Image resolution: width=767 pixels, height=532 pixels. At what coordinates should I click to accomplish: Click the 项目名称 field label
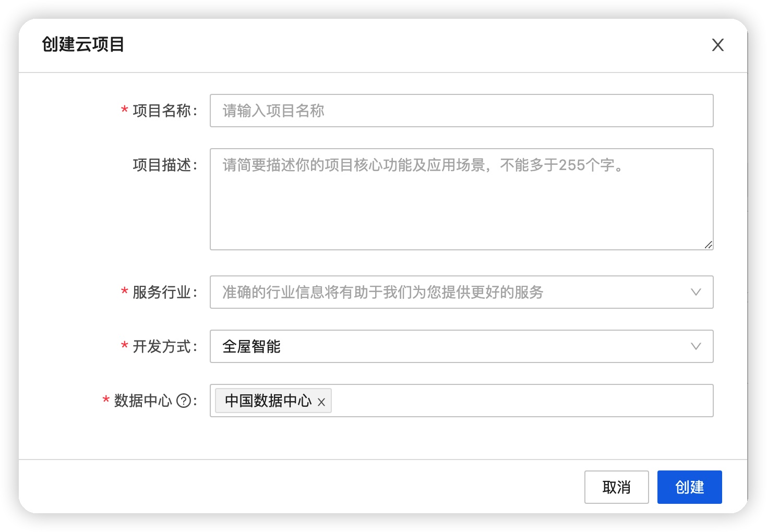click(x=162, y=111)
